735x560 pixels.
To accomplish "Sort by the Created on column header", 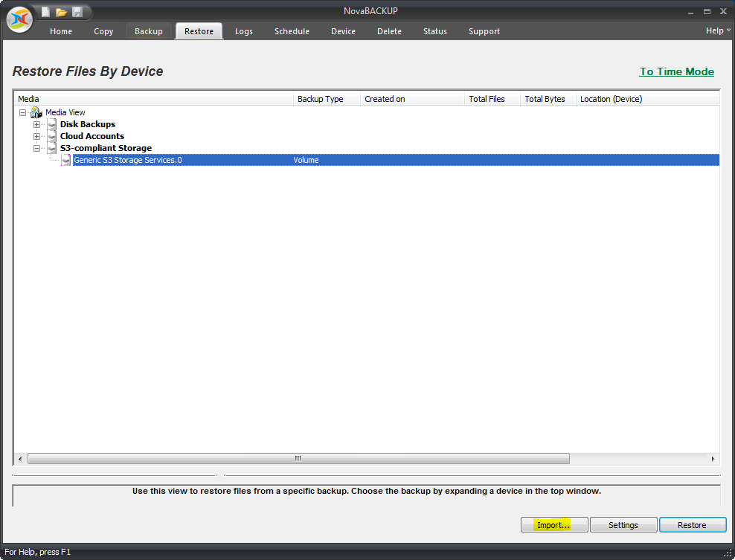I will click(412, 99).
